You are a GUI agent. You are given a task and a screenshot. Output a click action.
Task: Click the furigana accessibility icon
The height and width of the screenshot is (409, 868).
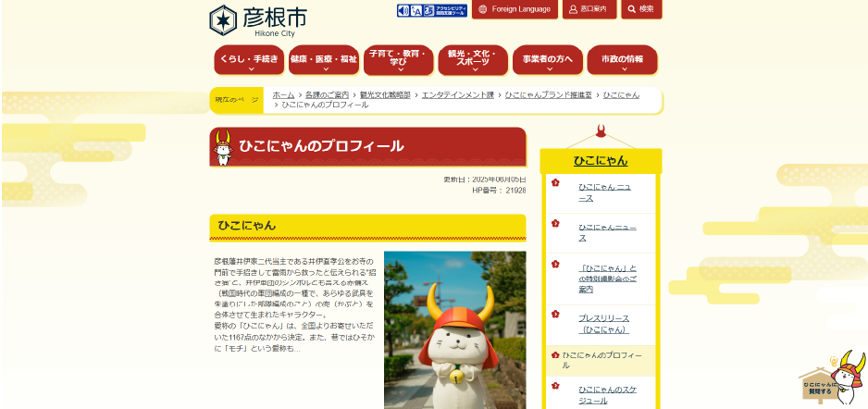click(x=428, y=10)
